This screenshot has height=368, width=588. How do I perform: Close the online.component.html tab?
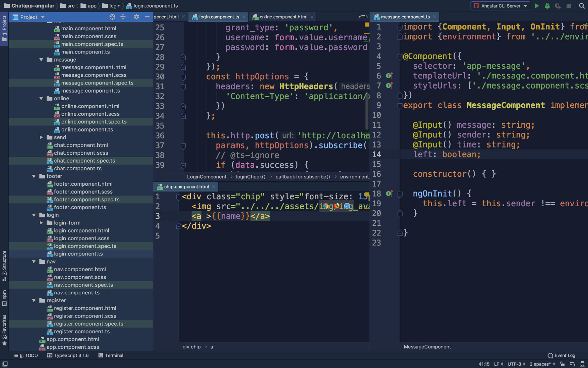tap(312, 17)
